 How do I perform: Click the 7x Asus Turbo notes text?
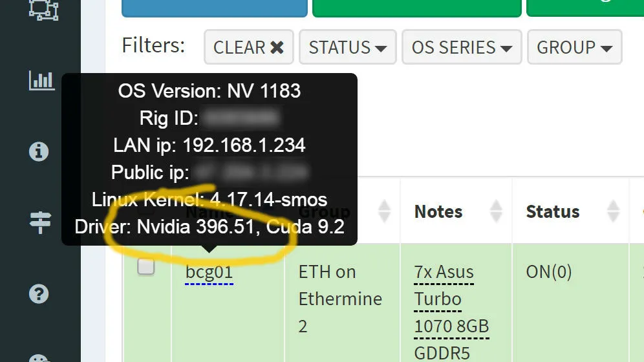click(444, 286)
